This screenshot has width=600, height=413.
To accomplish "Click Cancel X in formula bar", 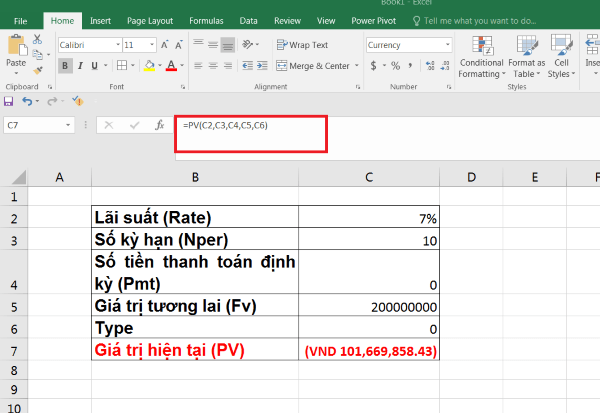I will (x=109, y=125).
